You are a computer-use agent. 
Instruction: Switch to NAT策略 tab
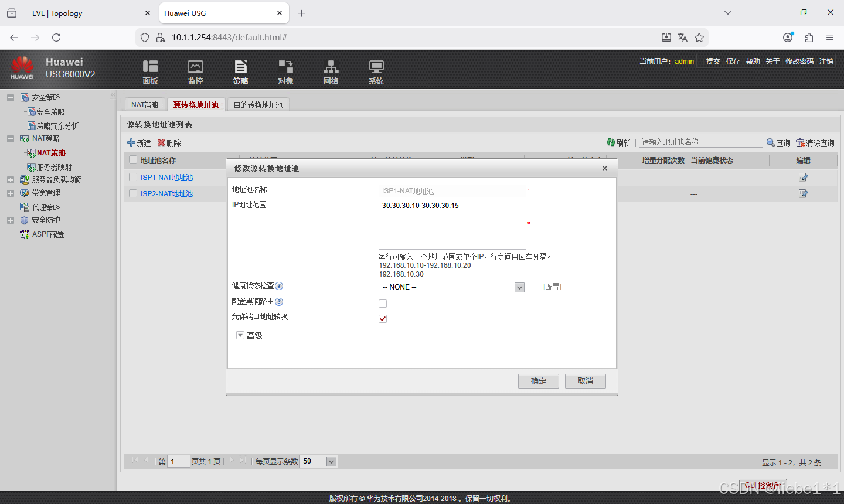pos(145,105)
